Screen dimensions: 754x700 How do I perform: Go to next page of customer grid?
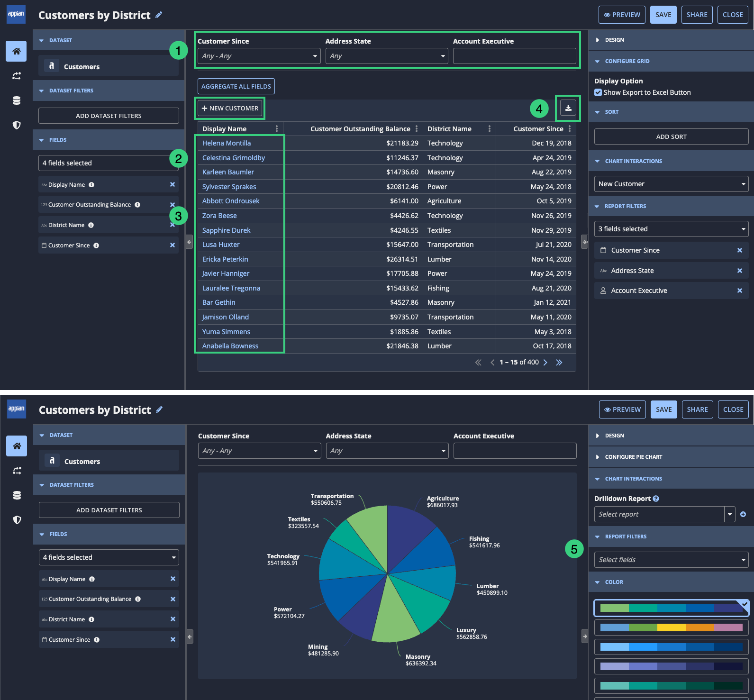545,363
